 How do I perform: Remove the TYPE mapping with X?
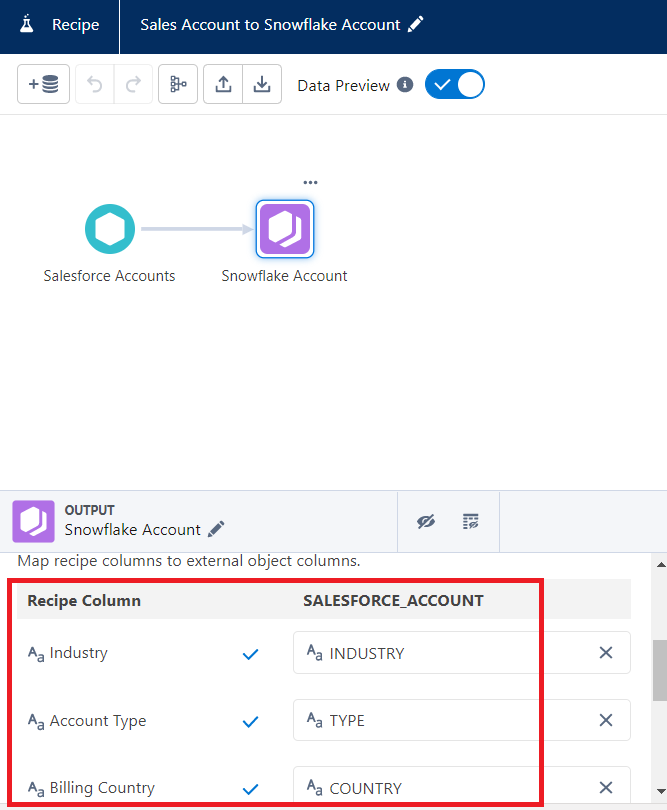[x=606, y=720]
